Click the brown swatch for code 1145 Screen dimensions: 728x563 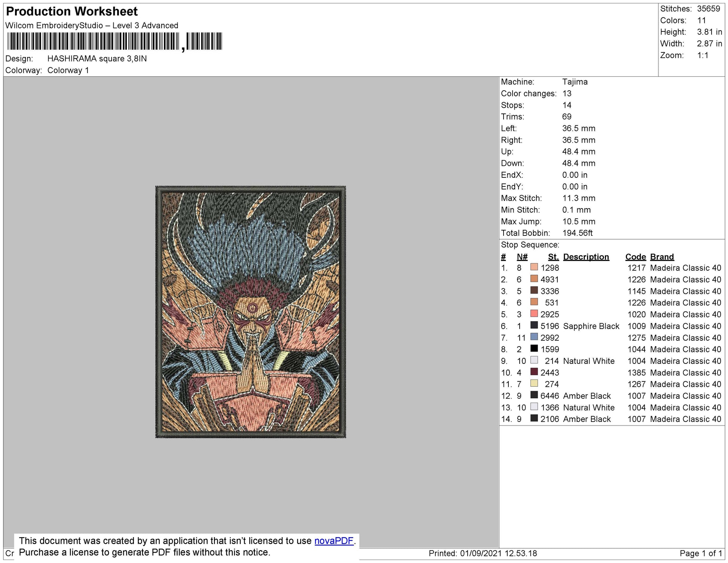[x=534, y=290]
